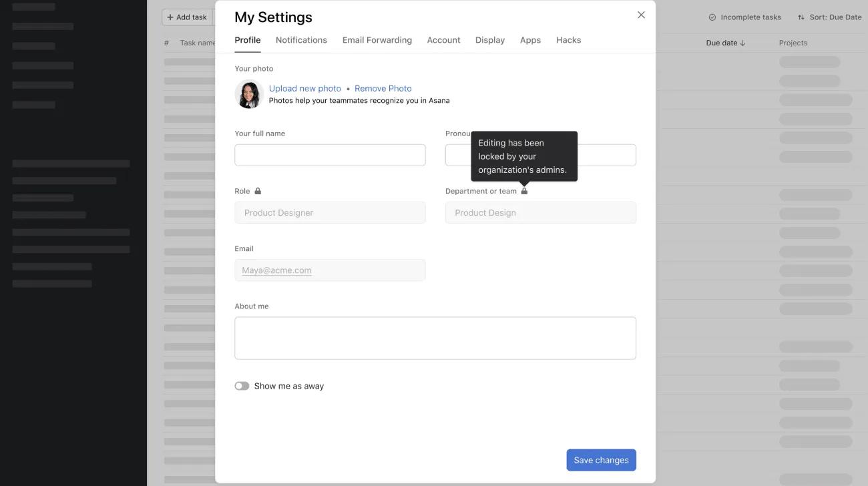Click the Save changes button

(600, 459)
